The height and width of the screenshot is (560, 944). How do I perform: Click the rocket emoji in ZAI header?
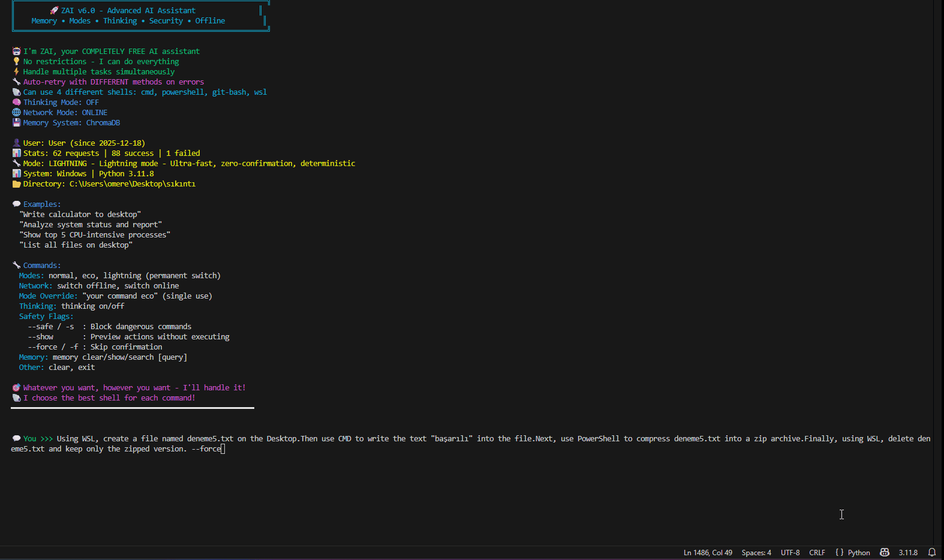point(54,10)
